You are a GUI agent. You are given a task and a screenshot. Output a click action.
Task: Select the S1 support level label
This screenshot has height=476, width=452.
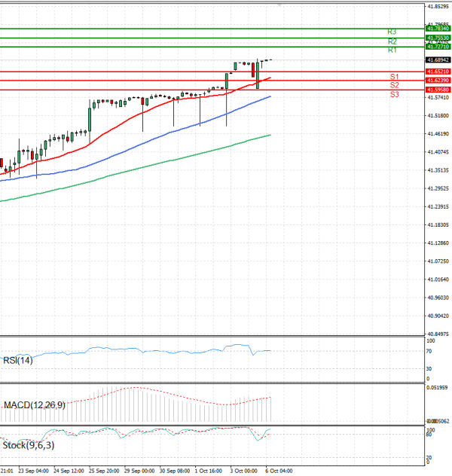(394, 77)
